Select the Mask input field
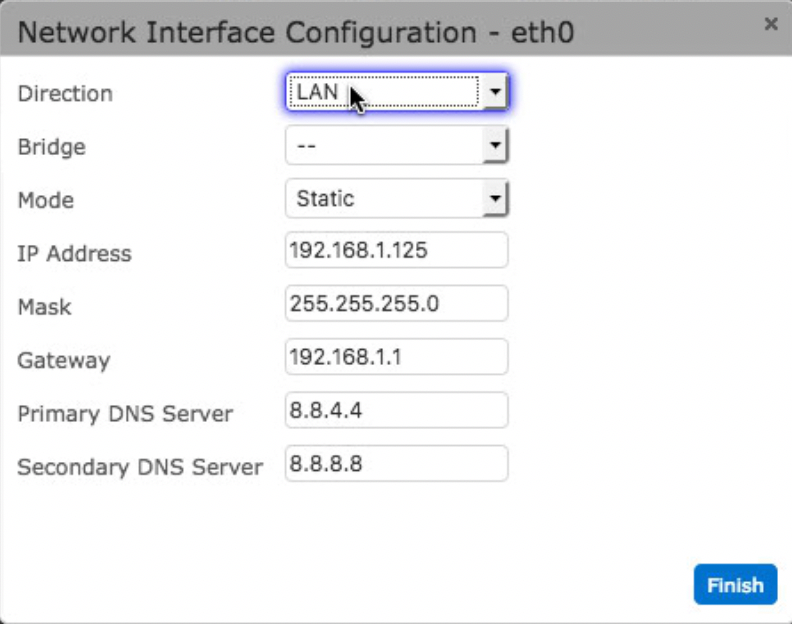This screenshot has height=624, width=792. (x=397, y=304)
